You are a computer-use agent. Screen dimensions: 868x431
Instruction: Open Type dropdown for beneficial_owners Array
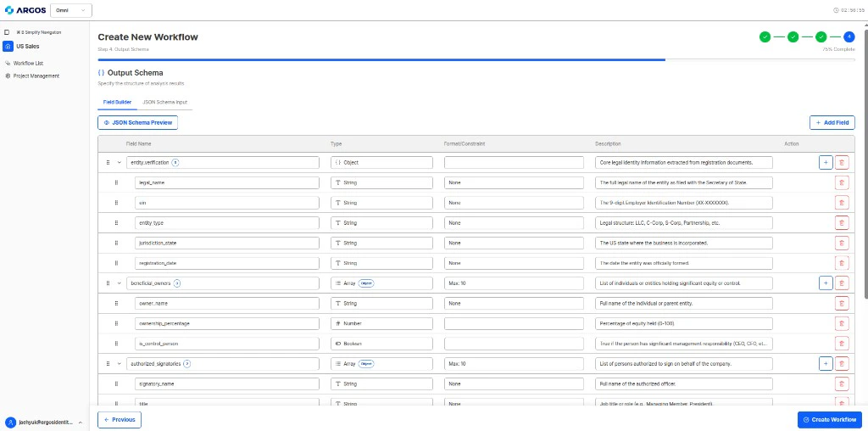[x=382, y=283]
